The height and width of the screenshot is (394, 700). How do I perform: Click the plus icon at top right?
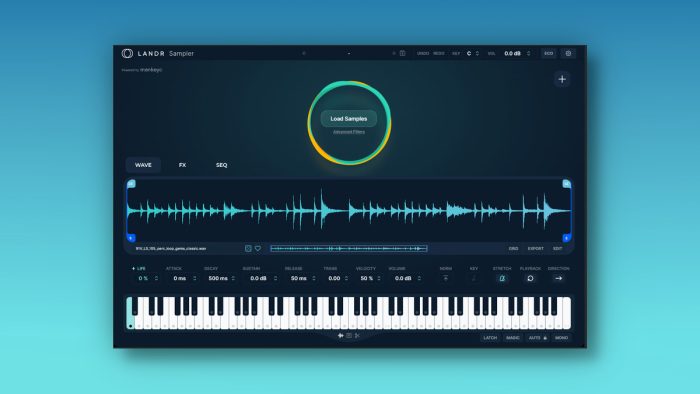(x=562, y=79)
